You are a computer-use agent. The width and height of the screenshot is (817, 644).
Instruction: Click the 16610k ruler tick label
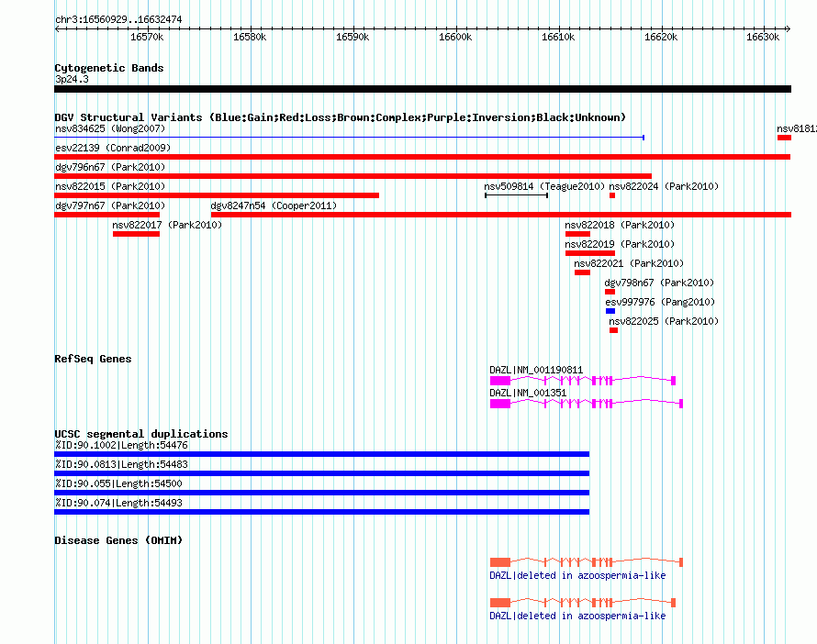tap(558, 37)
